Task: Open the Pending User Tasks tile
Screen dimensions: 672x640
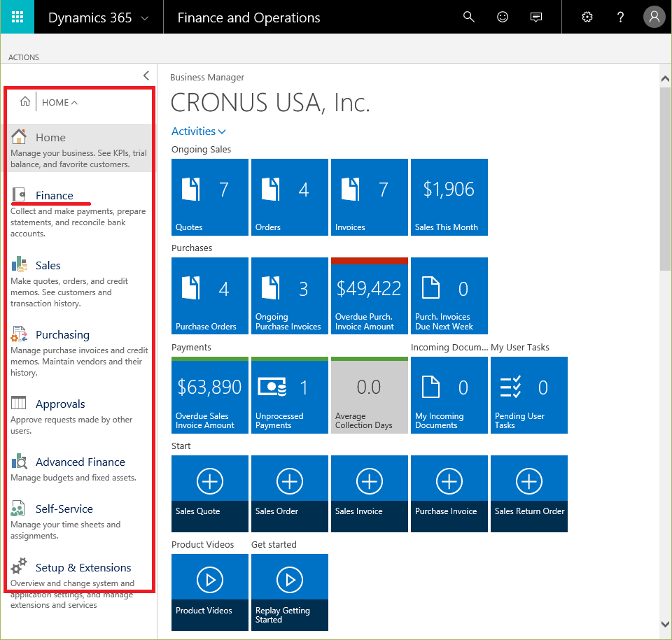Action: click(x=529, y=395)
